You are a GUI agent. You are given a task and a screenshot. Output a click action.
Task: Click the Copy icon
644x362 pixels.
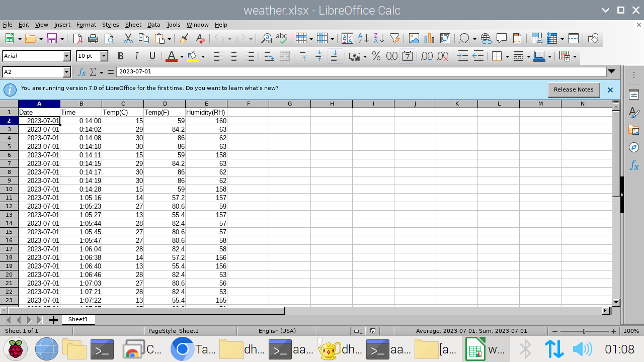point(143,39)
